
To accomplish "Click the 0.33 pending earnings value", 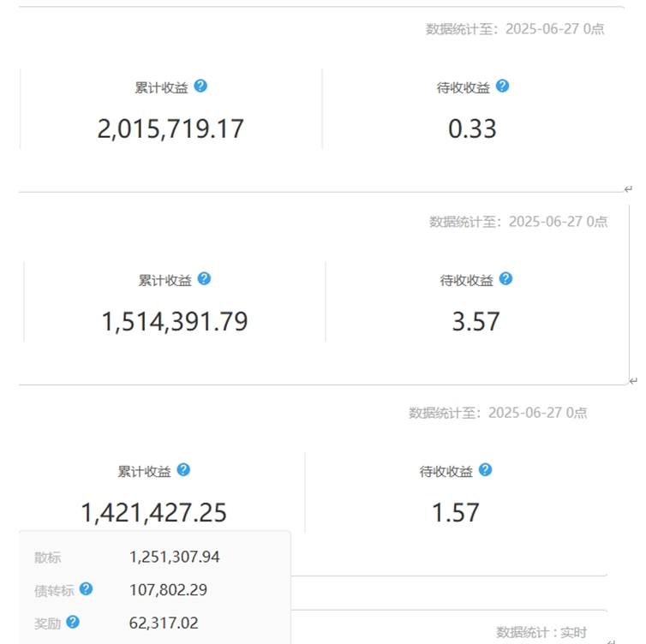I will (x=472, y=129).
